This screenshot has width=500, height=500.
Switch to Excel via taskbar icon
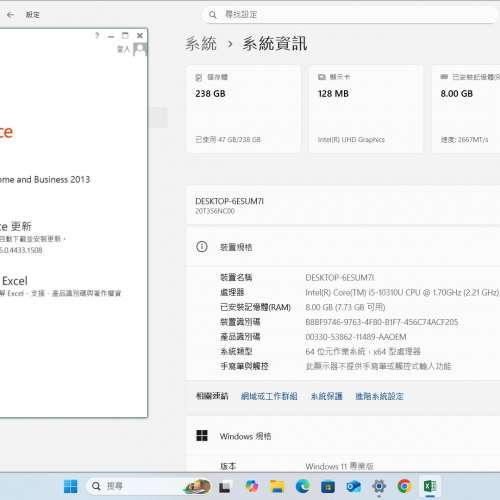click(430, 487)
